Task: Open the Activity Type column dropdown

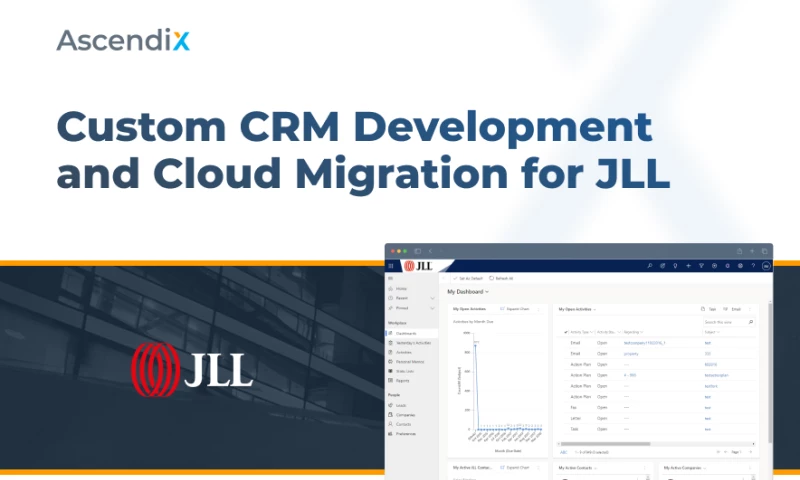Action: 591,332
